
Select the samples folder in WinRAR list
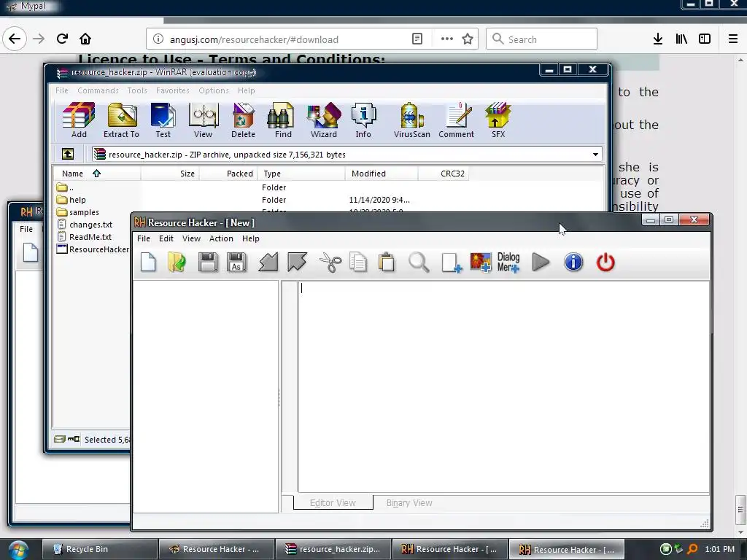click(77, 212)
